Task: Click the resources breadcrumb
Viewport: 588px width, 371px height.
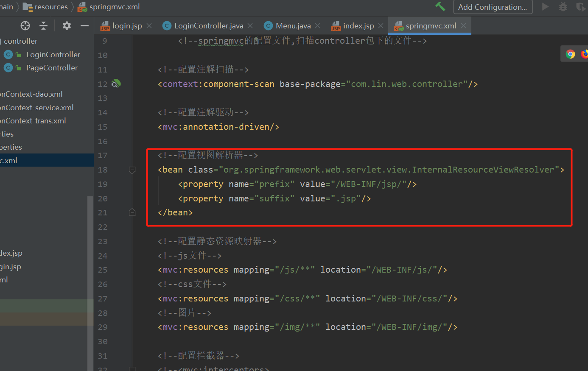Action: [51, 7]
